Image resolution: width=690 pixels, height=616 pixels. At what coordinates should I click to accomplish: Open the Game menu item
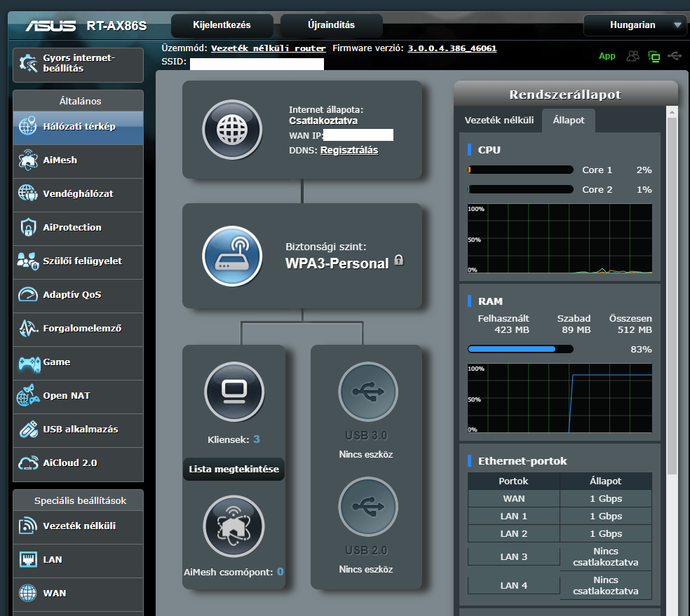79,363
